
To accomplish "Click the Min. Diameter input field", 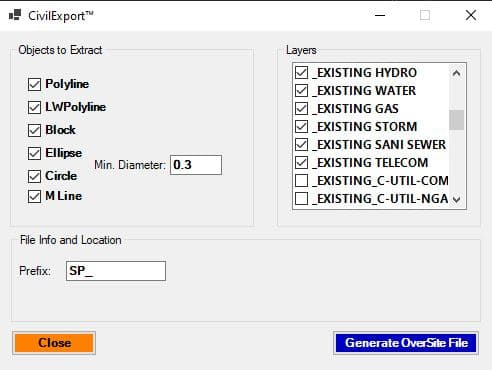I will 196,165.
